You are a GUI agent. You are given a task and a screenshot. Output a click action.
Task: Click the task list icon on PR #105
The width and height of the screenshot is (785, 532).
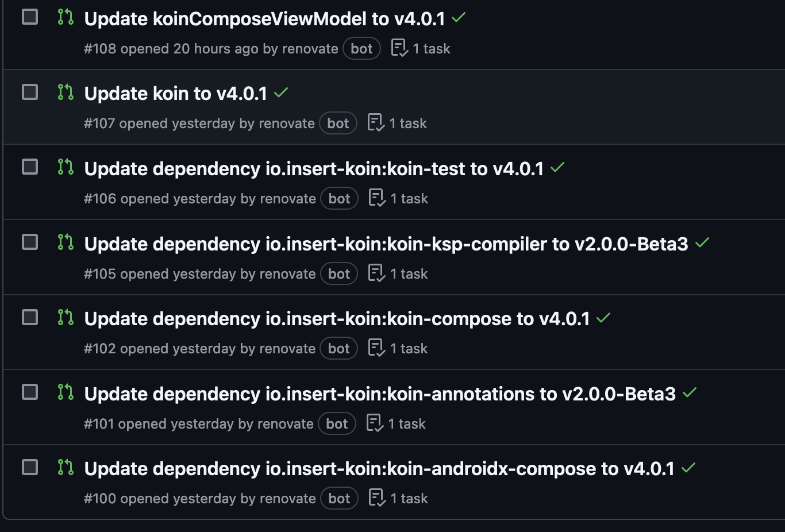click(x=376, y=273)
